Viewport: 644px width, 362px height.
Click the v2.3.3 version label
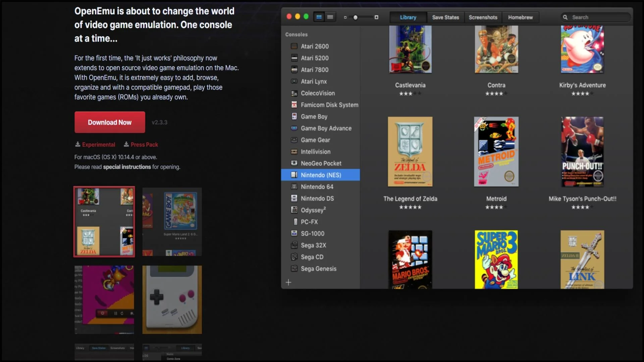point(159,122)
